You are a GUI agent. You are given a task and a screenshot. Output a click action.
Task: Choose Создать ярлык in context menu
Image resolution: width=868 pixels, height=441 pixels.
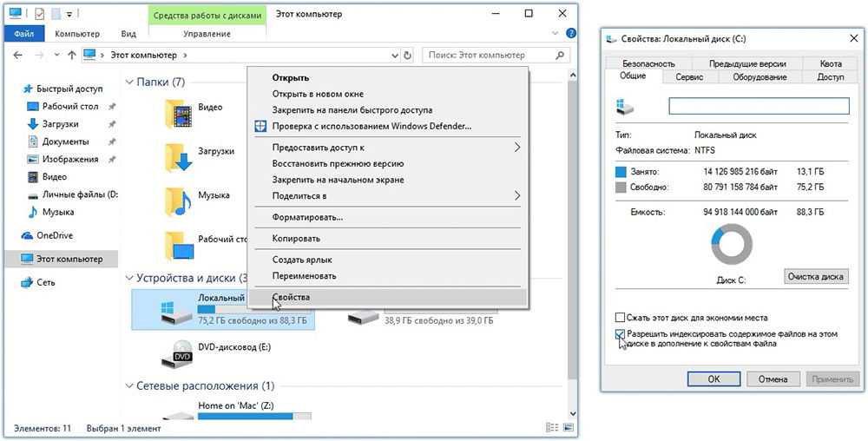click(387, 260)
